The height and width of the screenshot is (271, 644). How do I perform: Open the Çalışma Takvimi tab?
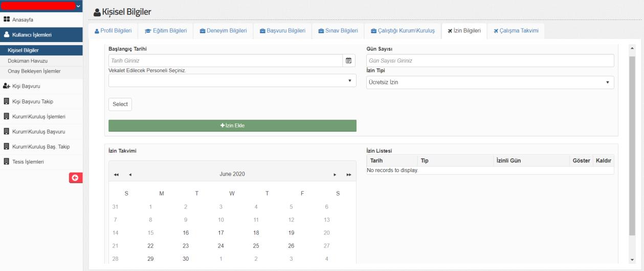pyautogui.click(x=516, y=31)
